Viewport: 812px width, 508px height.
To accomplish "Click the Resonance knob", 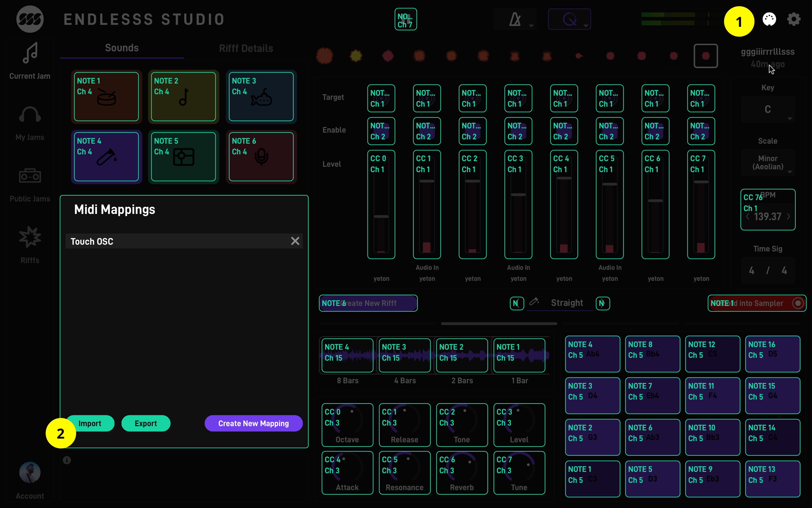I will point(405,473).
